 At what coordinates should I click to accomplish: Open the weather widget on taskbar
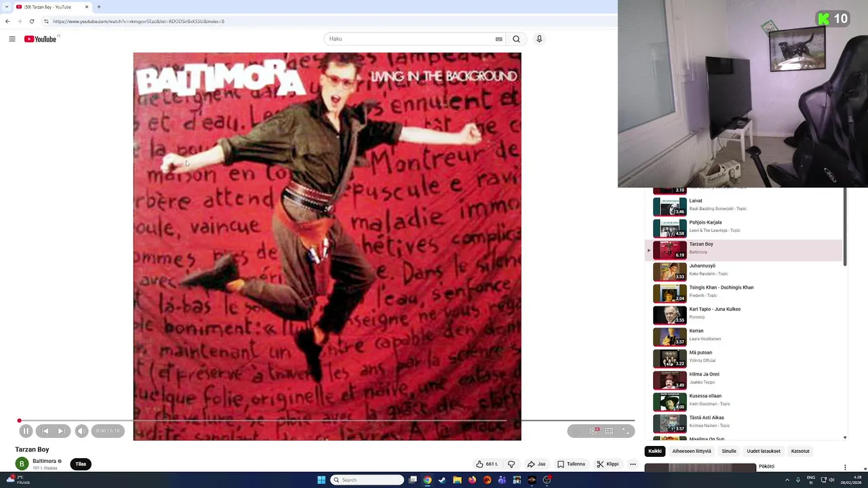(x=17, y=480)
